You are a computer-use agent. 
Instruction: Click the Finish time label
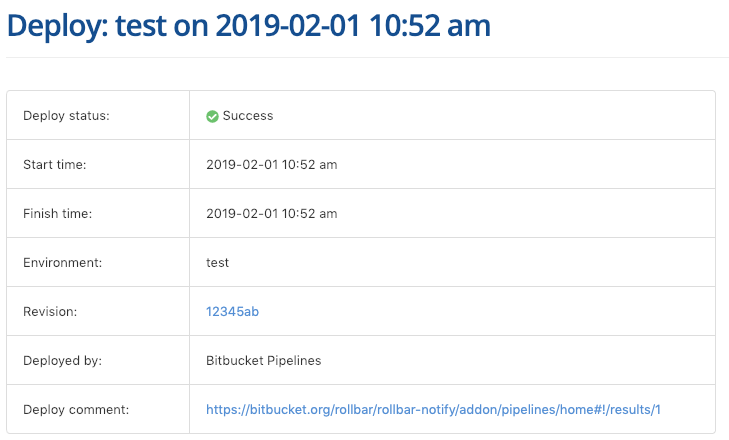pyautogui.click(x=58, y=213)
